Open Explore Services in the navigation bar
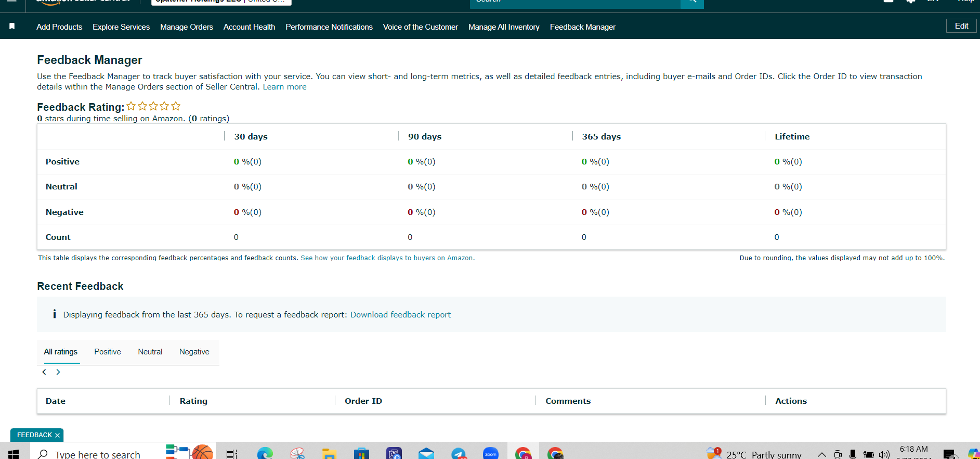The image size is (980, 459). click(x=121, y=27)
